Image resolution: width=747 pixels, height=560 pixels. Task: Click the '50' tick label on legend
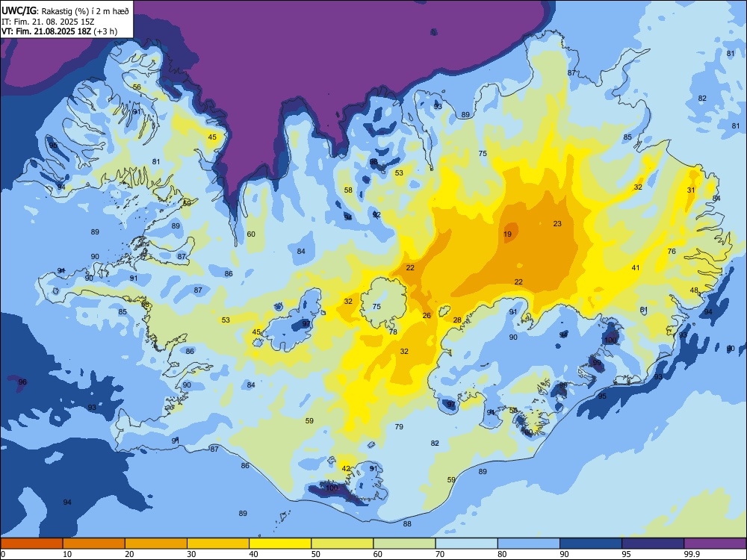click(x=315, y=554)
